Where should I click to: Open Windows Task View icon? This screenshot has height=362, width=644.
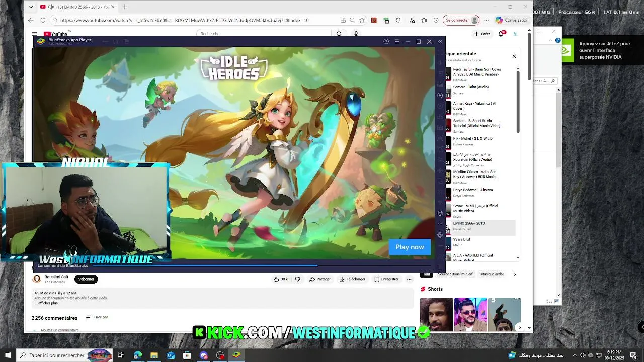coord(121,355)
